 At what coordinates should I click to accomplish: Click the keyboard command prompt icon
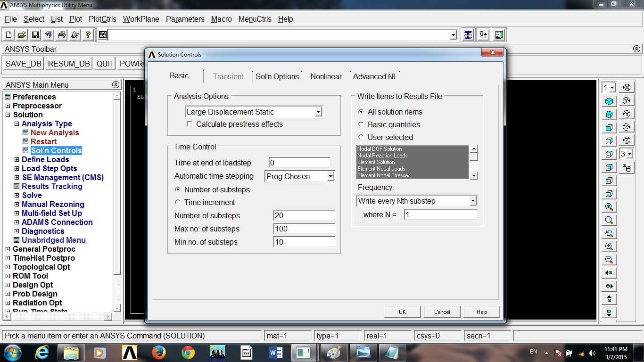[x=103, y=35]
